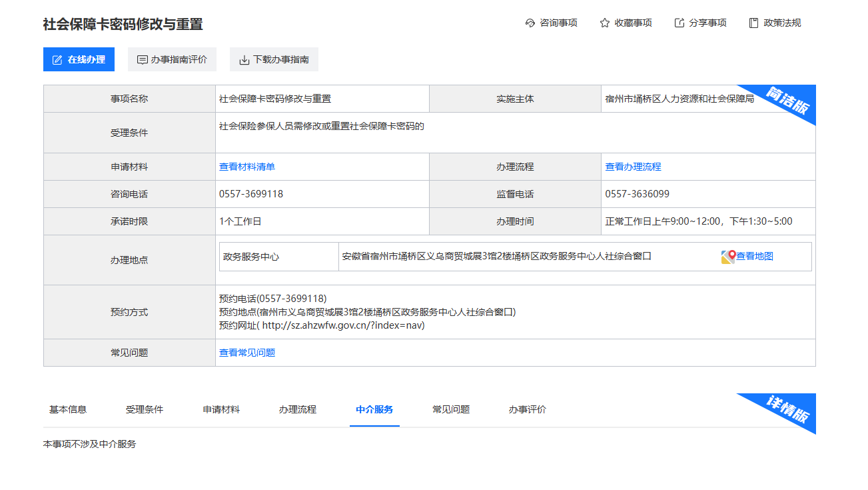Show the 办事评价 tab

click(528, 409)
